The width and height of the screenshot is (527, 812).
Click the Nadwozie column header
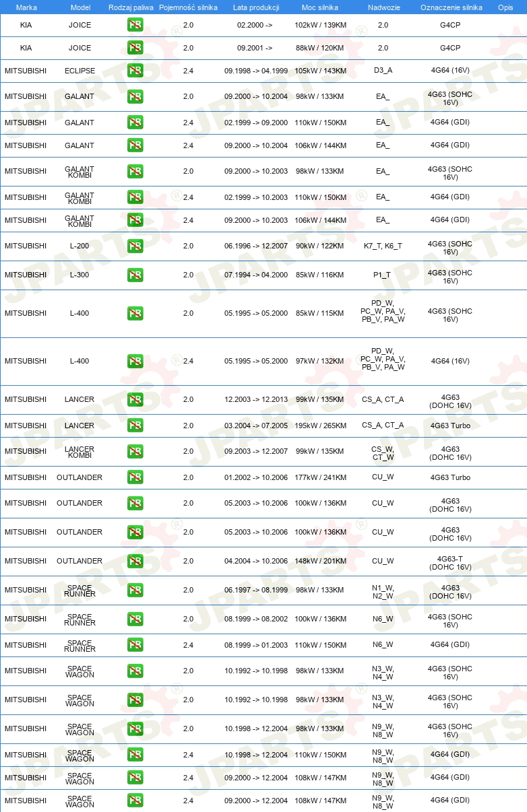click(x=383, y=7)
